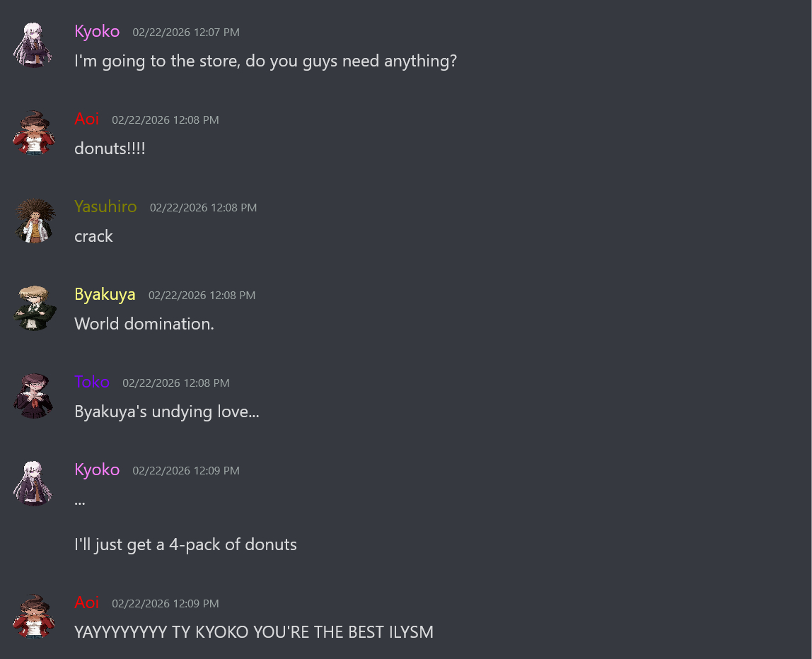
Task: Click Kyoko's avatar on the store message
Action: [x=34, y=45]
